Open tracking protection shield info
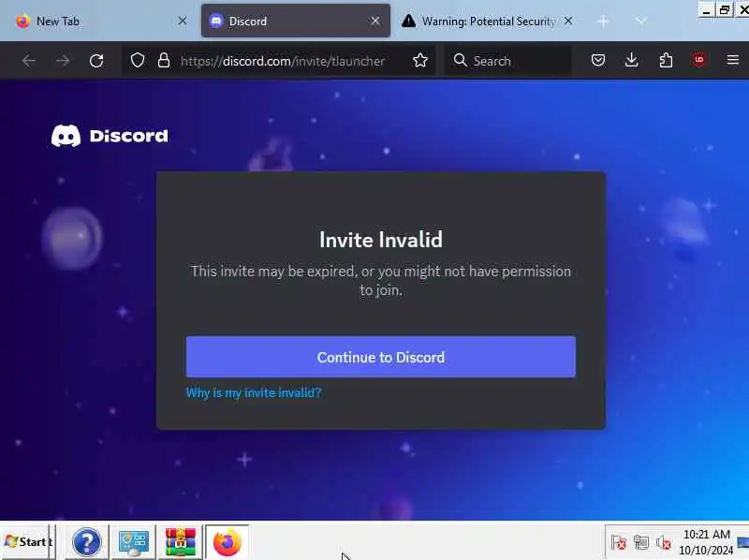 point(138,61)
